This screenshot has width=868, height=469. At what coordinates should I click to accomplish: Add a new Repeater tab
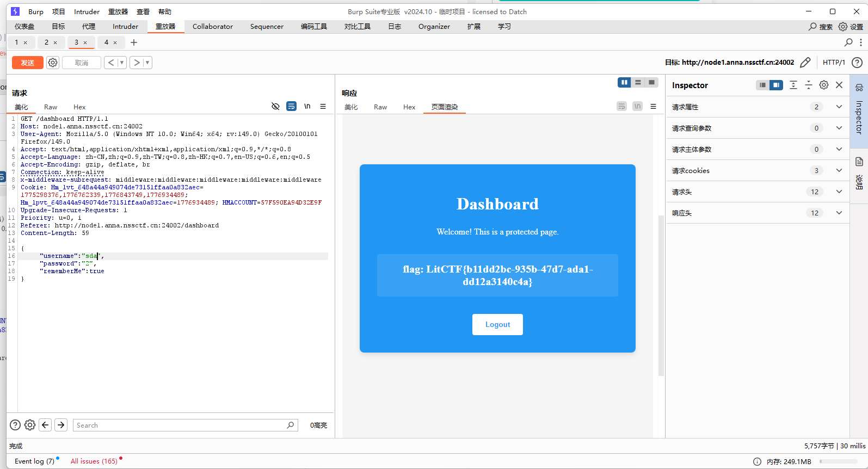tap(134, 42)
